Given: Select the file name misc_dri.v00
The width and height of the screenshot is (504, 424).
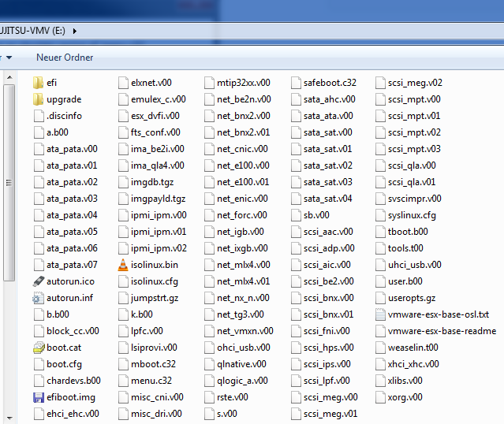Looking at the screenshot, I should click(156, 414).
